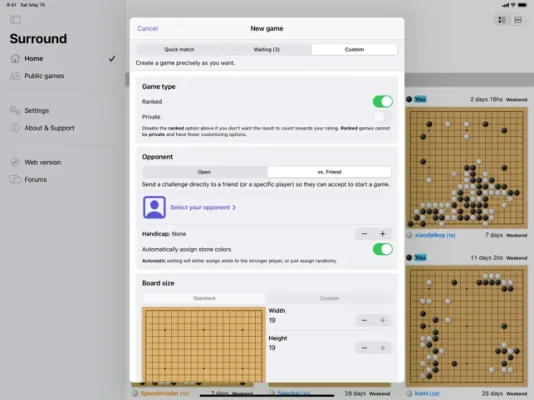Image resolution: width=534 pixels, height=400 pixels.
Task: Open Home from the sidebar
Action: [x=33, y=59]
